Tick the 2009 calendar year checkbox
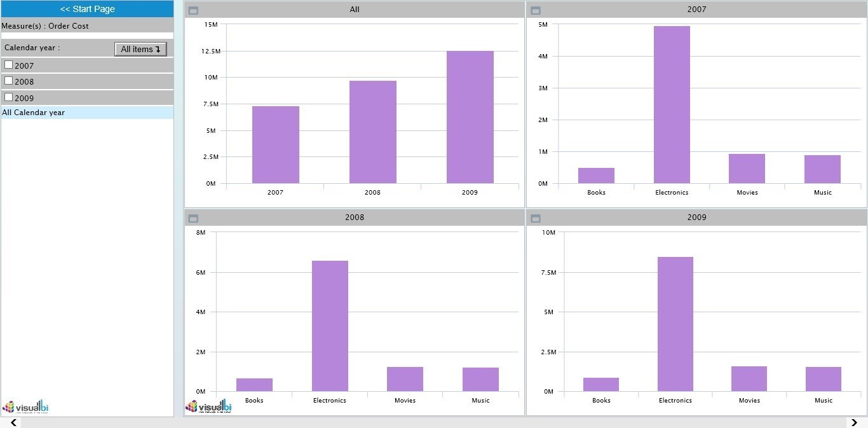This screenshot has height=428, width=868. pyautogui.click(x=9, y=97)
